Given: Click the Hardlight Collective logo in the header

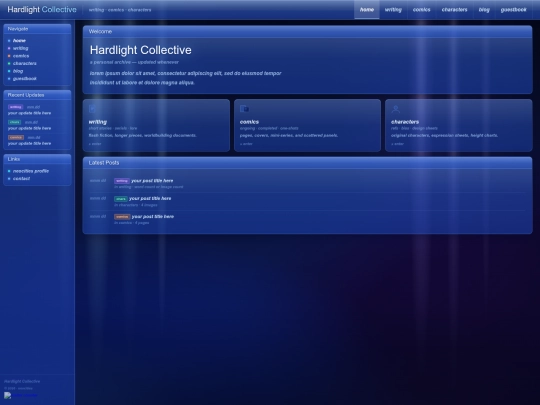Looking at the screenshot, I should 42,10.
